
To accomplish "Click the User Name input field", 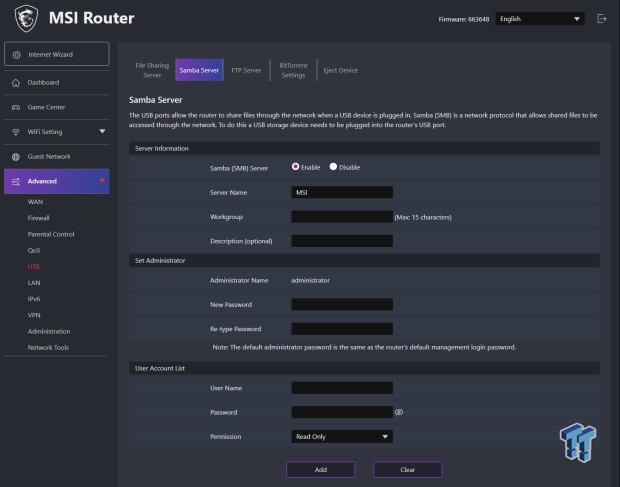I will pos(342,388).
